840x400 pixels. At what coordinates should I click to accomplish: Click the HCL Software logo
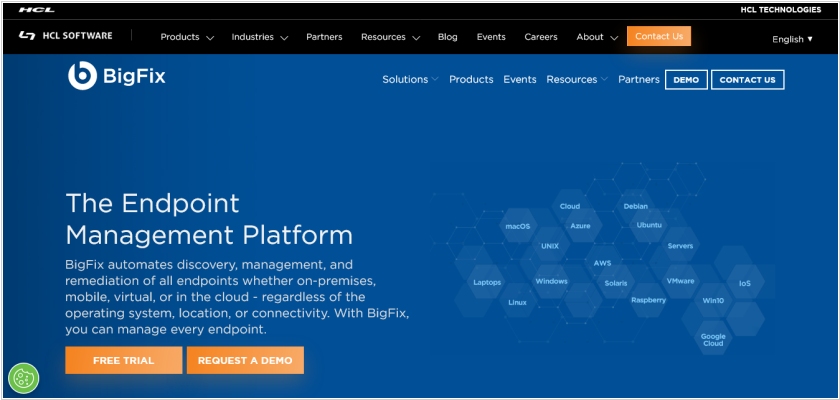pos(66,36)
